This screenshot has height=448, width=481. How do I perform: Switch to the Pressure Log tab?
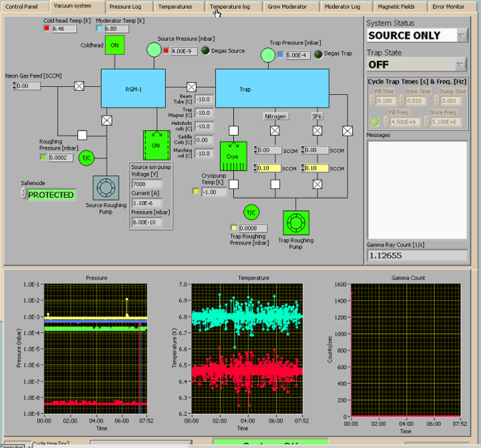click(125, 7)
